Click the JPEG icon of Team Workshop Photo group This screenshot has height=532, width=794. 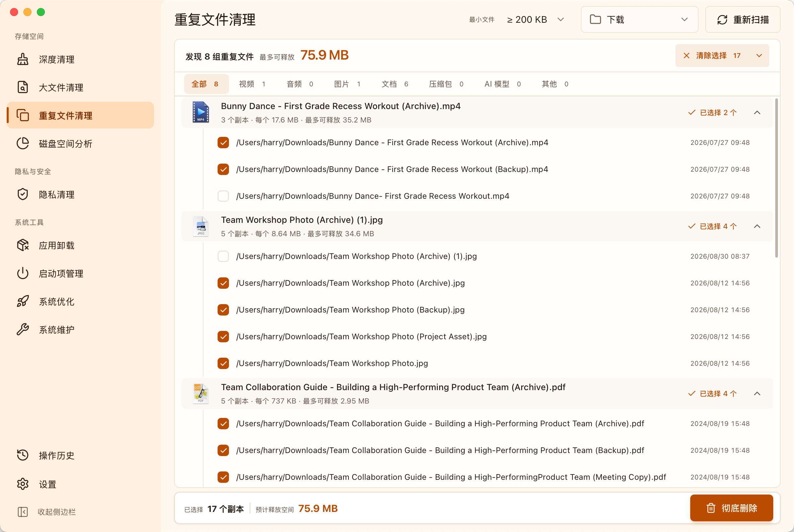(201, 226)
